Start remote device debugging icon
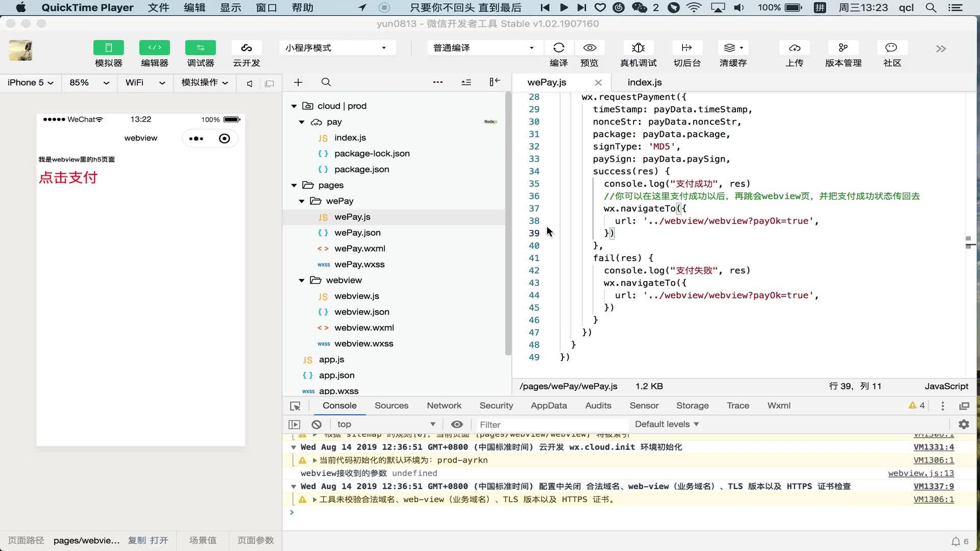The width and height of the screenshot is (980, 551). (638, 48)
